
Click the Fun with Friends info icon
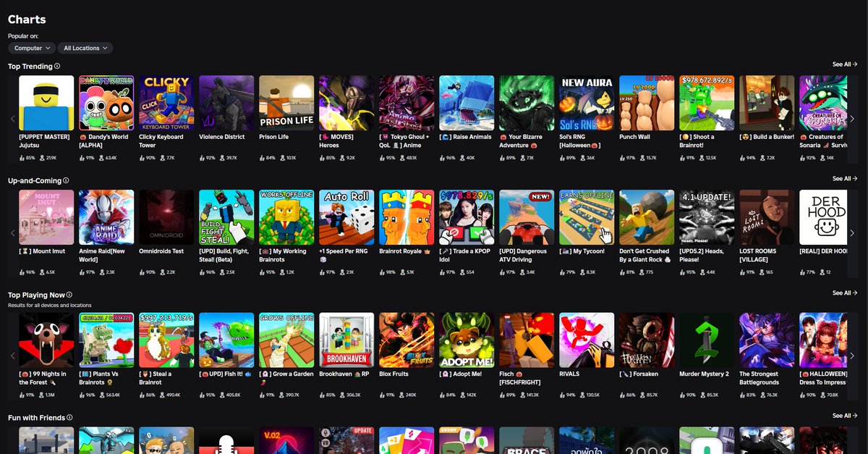click(69, 417)
